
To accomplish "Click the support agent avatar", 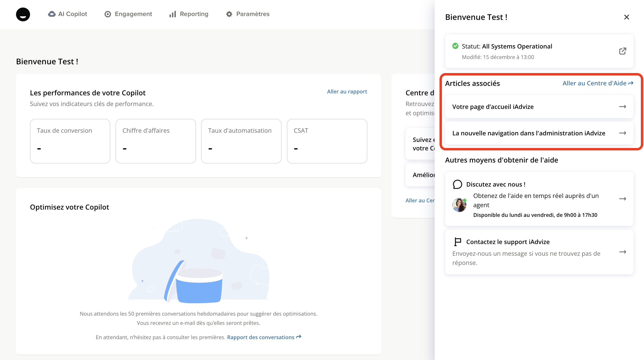I will coord(459,205).
